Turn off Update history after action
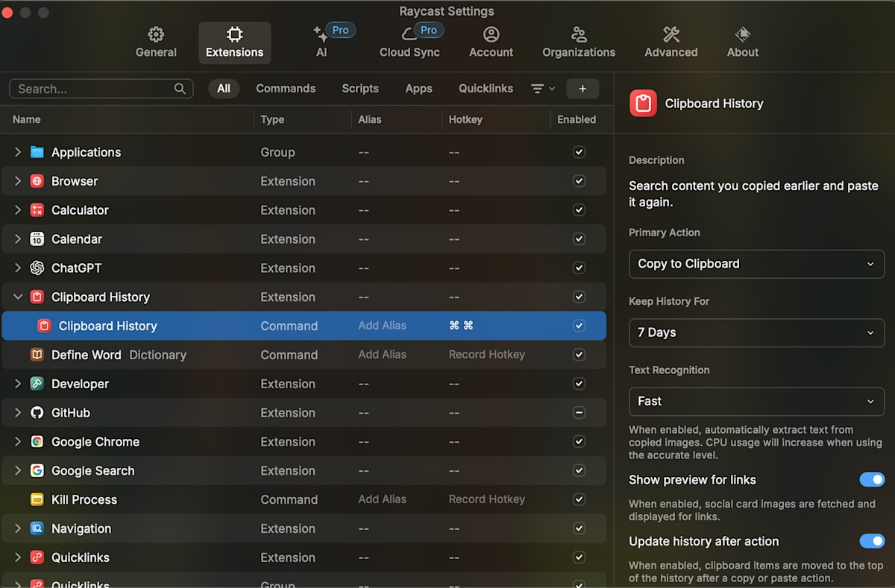Image resolution: width=895 pixels, height=588 pixels. click(871, 541)
